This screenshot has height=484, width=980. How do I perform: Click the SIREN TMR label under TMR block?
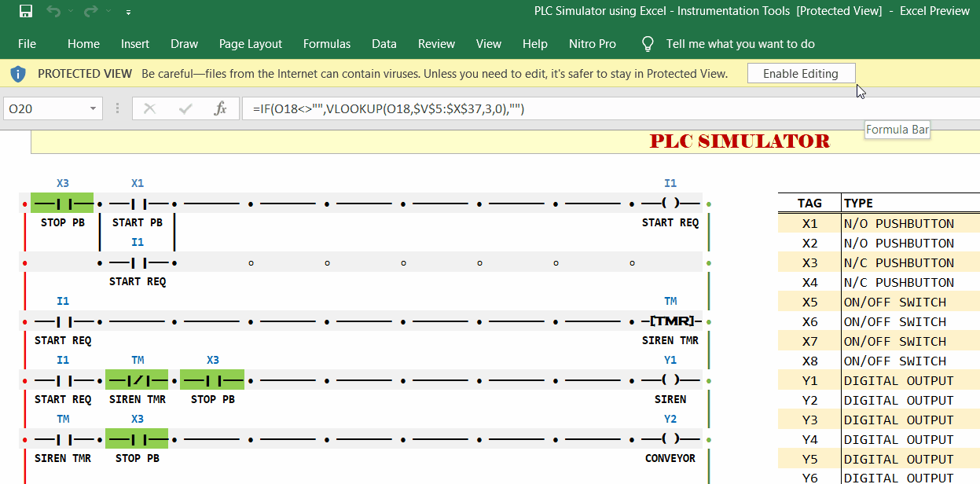coord(670,340)
